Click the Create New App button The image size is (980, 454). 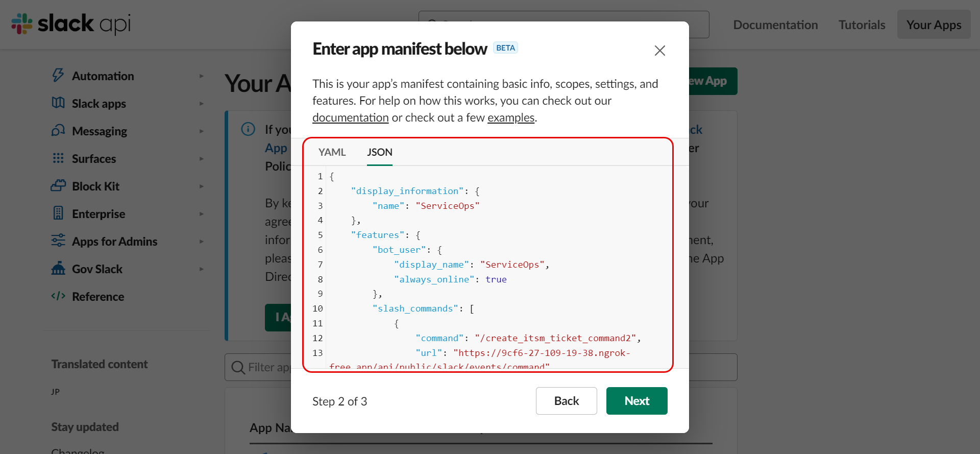712,81
